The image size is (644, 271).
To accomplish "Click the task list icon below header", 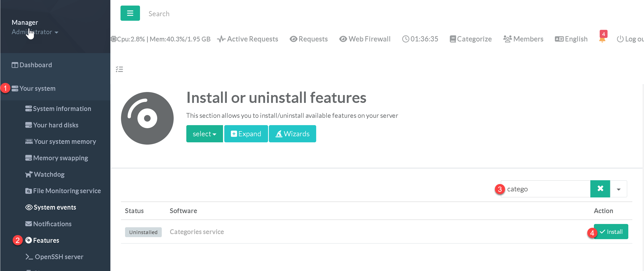I will (119, 69).
